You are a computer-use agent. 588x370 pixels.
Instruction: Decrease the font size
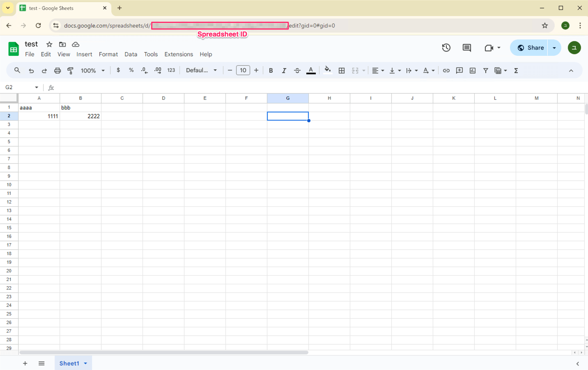[230, 71]
